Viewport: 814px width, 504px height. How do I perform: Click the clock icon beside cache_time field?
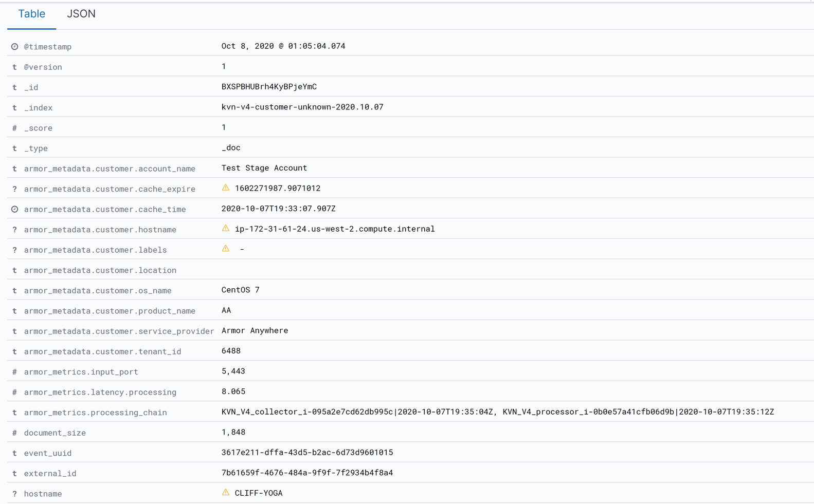click(x=15, y=209)
